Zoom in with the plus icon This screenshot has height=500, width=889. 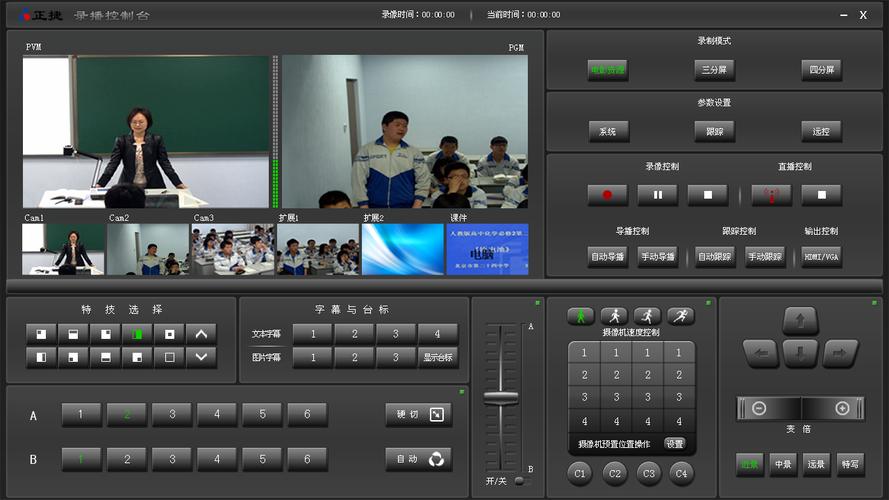click(x=843, y=408)
